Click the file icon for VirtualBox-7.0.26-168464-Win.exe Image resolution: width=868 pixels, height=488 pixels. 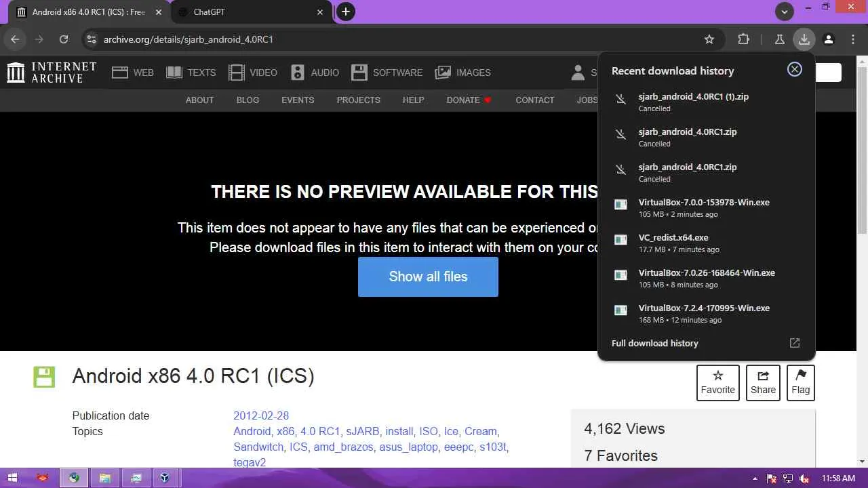(620, 274)
